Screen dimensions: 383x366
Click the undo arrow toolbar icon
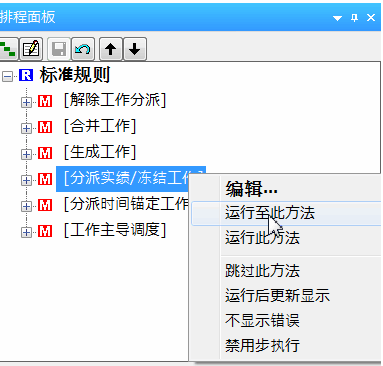[83, 49]
